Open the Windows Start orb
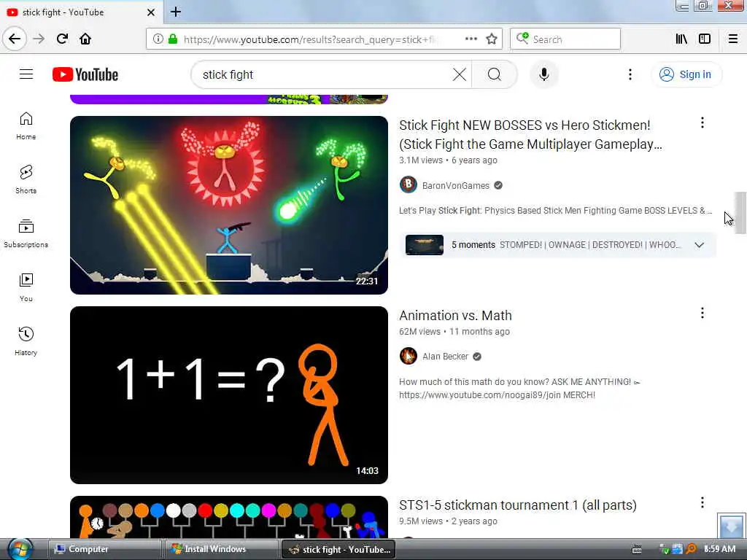Screen dimensions: 747x560 point(20,549)
